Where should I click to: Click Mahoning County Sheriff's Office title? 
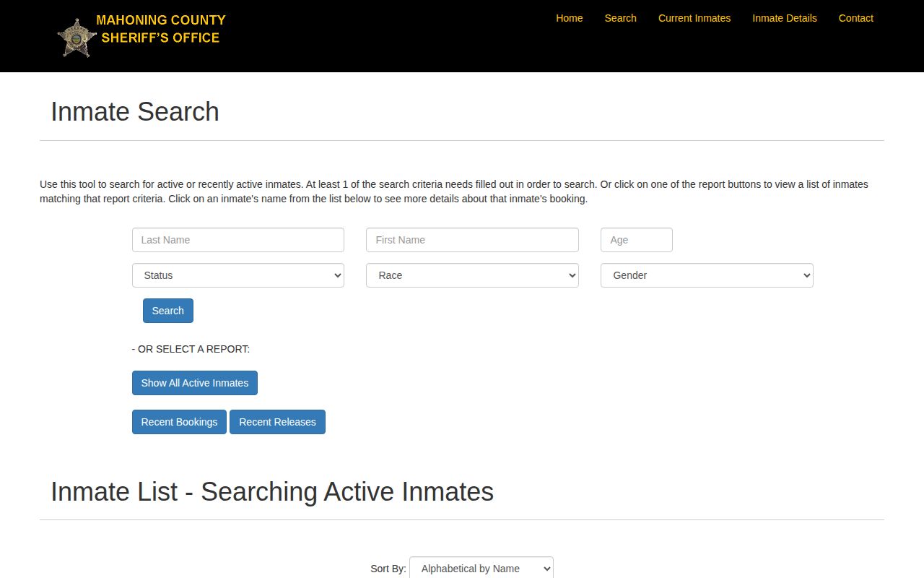pos(160,29)
